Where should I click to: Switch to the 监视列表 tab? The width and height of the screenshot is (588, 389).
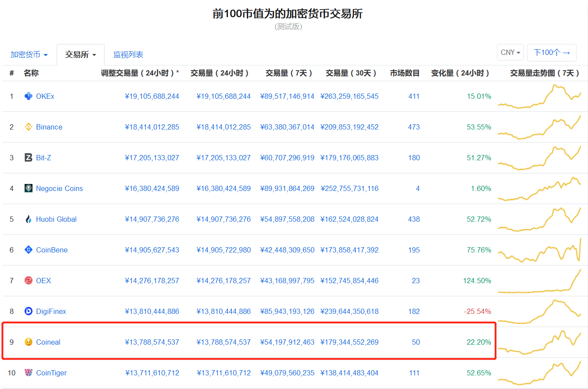(128, 55)
